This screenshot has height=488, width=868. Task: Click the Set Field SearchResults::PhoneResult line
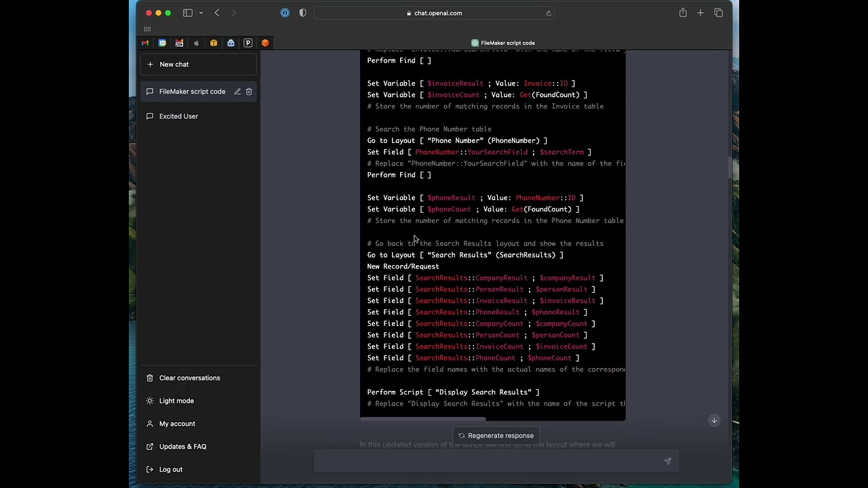[477, 312]
